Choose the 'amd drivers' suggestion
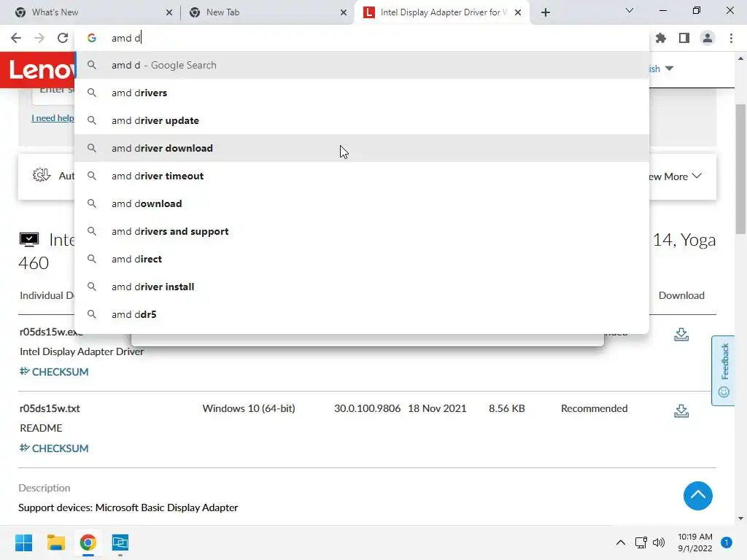The image size is (747, 560). point(362,93)
